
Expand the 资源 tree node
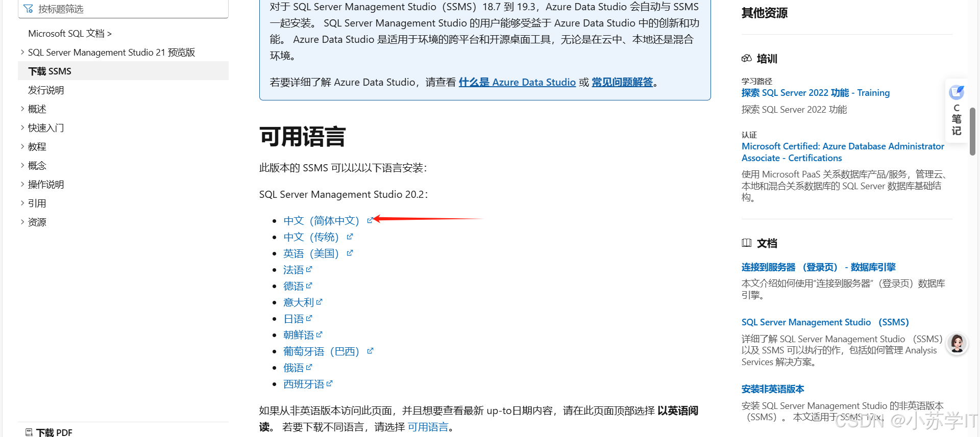22,222
